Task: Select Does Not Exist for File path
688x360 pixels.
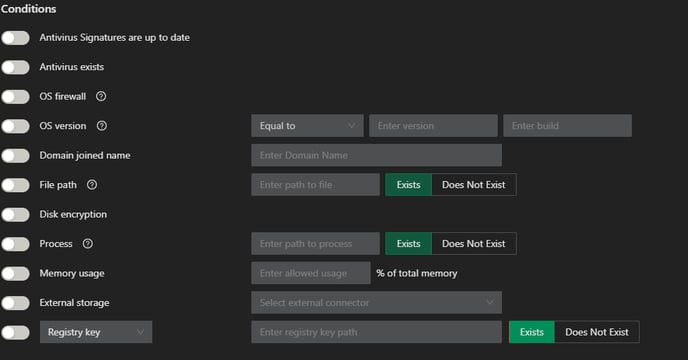Action: 474,185
